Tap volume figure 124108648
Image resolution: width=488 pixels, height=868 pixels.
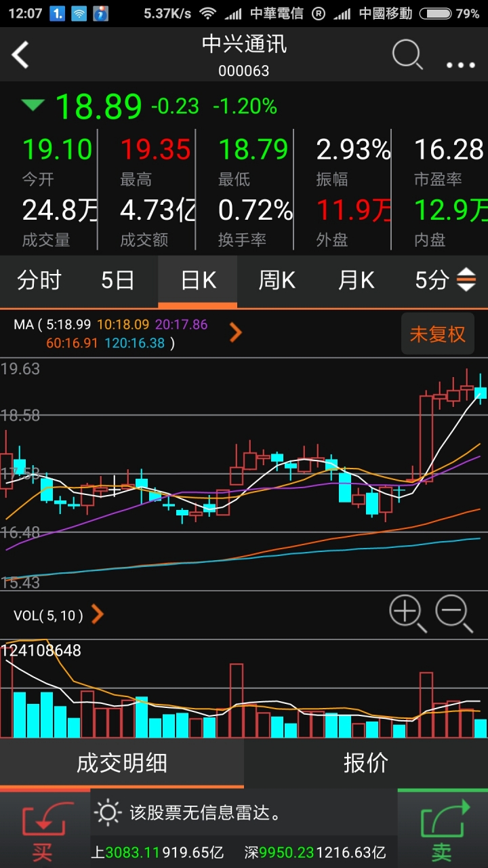pos(41,650)
